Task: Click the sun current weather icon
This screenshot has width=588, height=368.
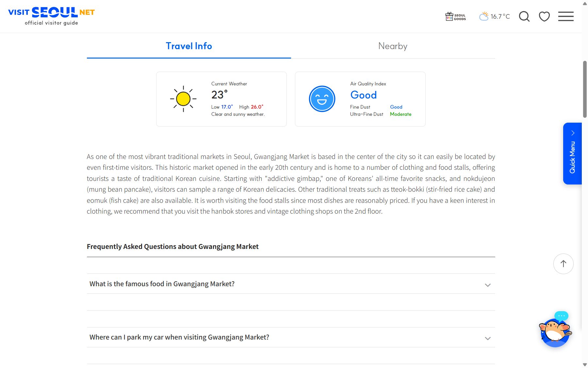Action: tap(183, 99)
